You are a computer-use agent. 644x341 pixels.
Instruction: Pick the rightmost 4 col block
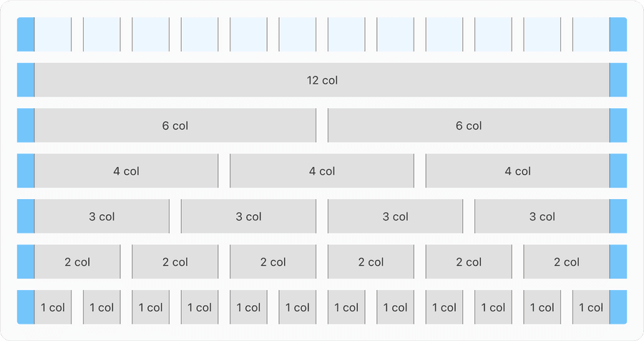(517, 171)
